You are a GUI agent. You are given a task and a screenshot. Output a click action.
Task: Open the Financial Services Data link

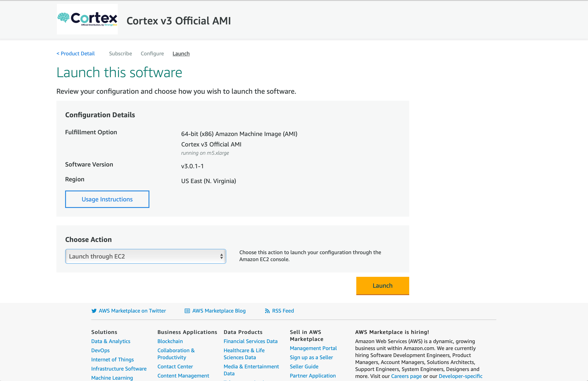(x=250, y=341)
